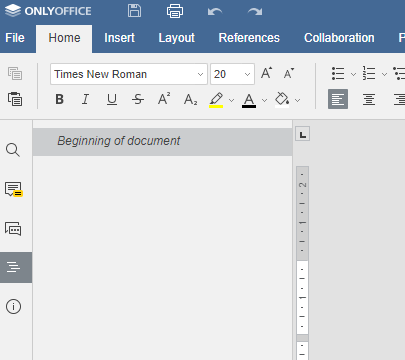Expand the bullets style dropdown
The image size is (405, 360).
click(x=353, y=74)
